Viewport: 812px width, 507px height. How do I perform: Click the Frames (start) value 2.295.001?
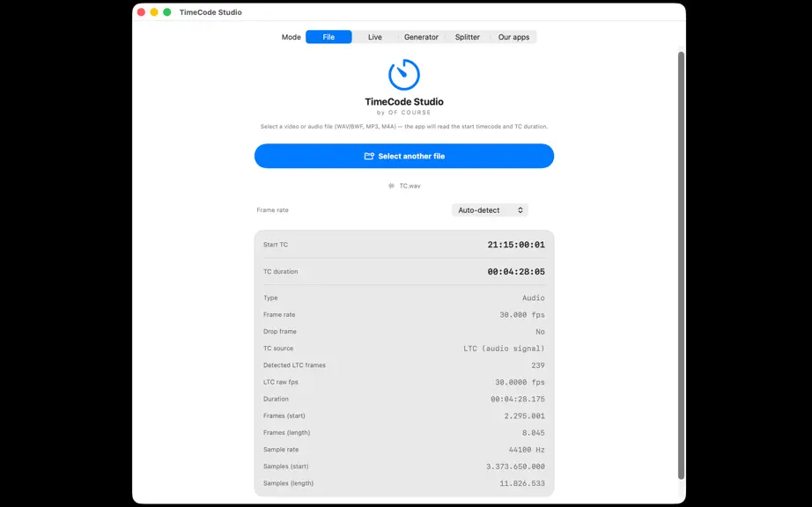(525, 416)
